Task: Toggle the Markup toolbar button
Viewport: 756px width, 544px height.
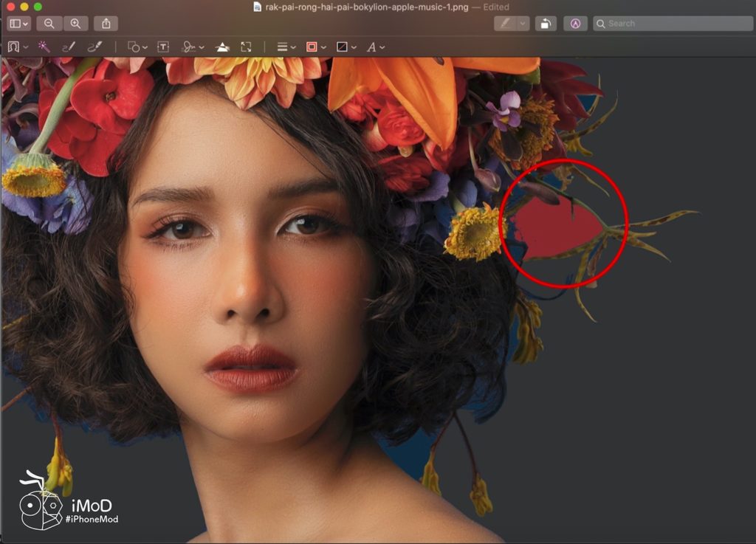Action: click(575, 24)
